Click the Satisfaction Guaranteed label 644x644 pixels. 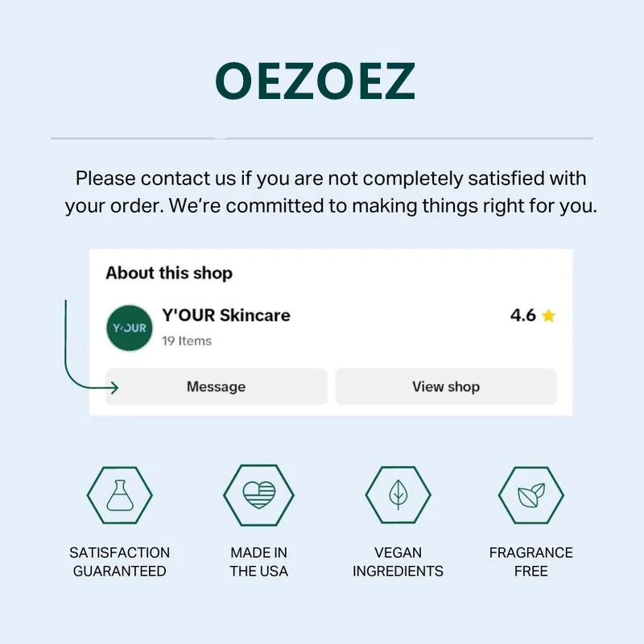click(119, 562)
